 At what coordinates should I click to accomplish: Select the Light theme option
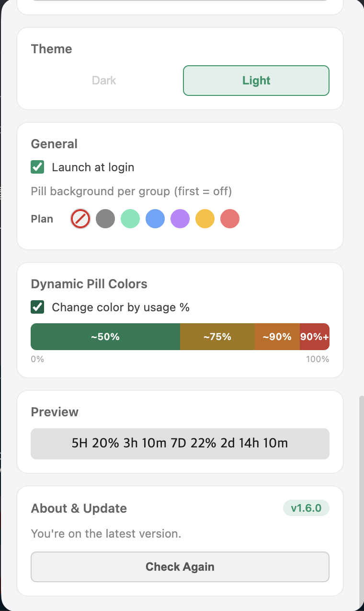click(x=256, y=81)
